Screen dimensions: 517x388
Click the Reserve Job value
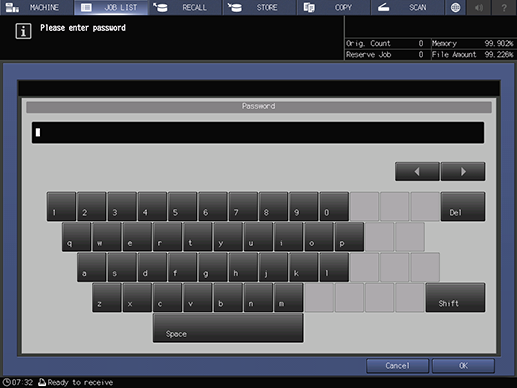[421, 54]
